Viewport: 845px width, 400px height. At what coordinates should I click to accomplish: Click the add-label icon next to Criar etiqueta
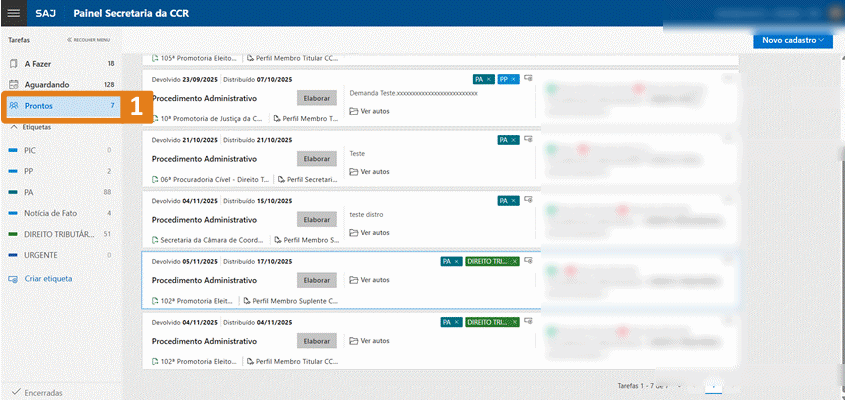click(13, 278)
